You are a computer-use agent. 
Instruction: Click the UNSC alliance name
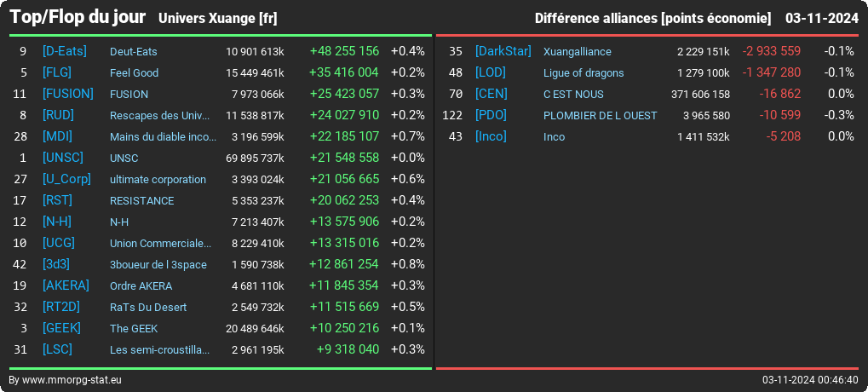pos(124,159)
